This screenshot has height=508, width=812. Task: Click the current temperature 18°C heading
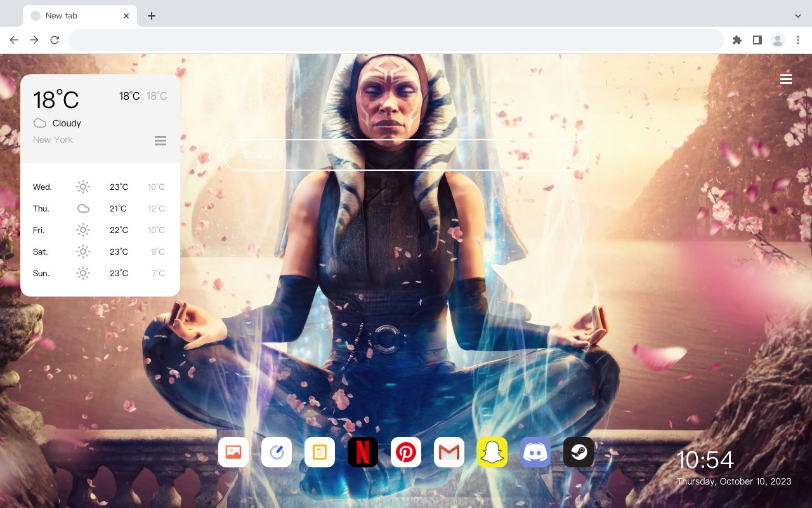click(56, 100)
